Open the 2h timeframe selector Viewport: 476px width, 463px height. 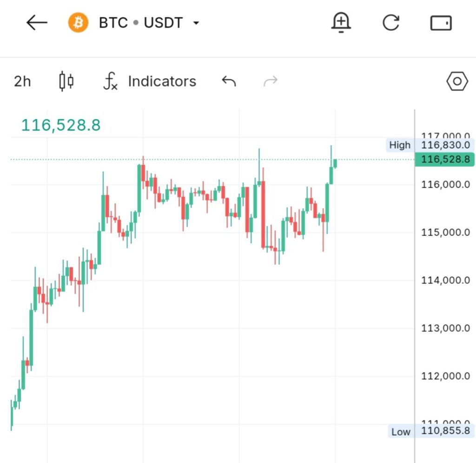pyautogui.click(x=22, y=81)
